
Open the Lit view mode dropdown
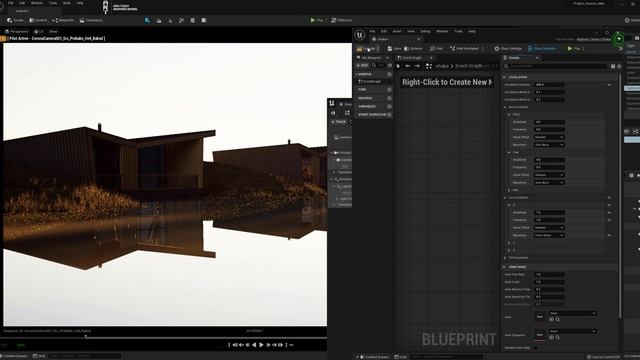39,31
